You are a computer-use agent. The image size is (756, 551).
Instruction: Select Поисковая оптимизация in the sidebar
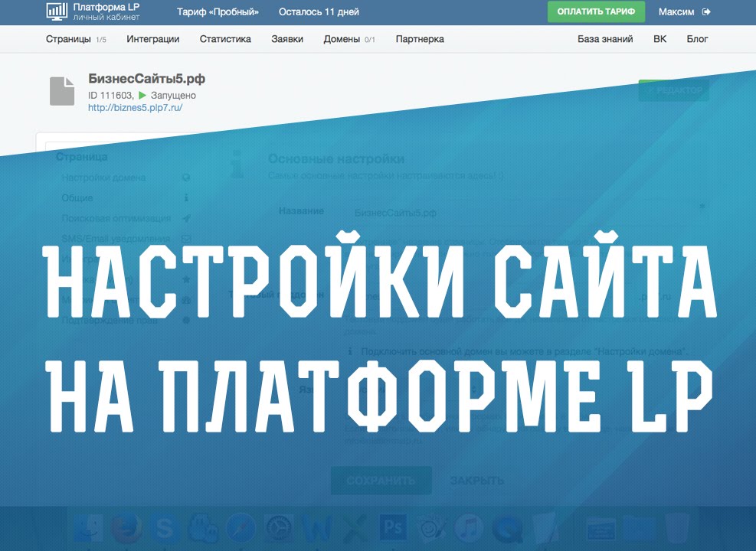click(116, 218)
